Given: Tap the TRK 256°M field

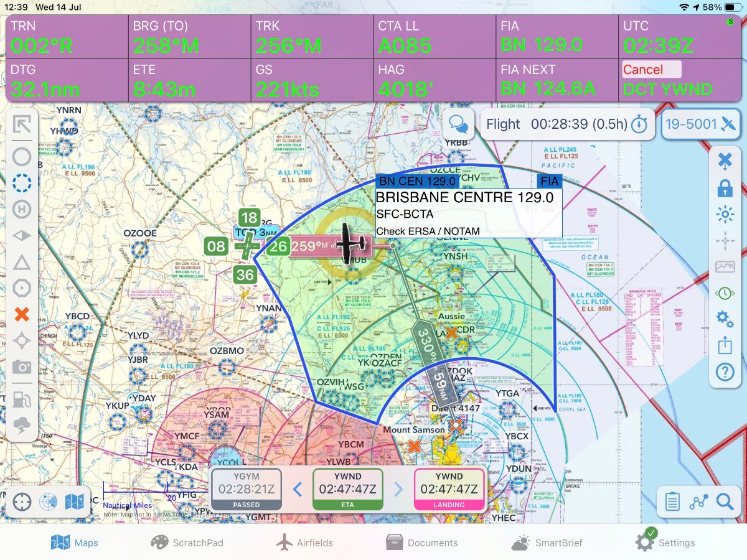Looking at the screenshot, I should pyautogui.click(x=312, y=36).
